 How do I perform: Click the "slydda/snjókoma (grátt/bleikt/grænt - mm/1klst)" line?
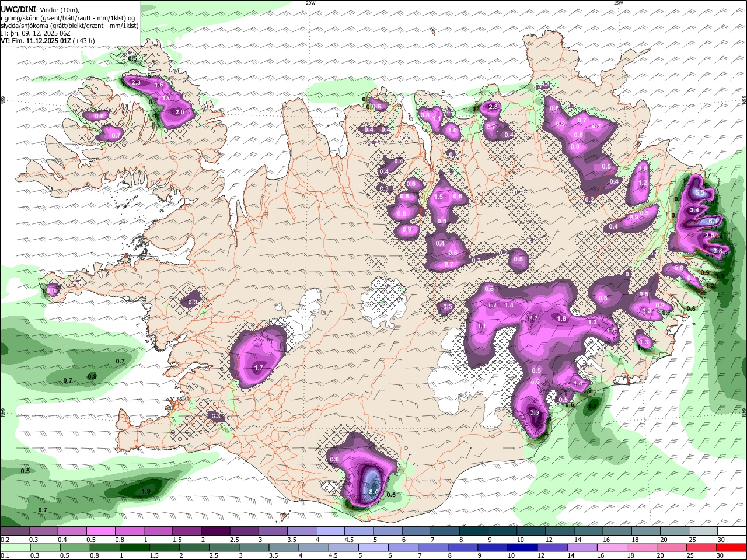[70, 26]
